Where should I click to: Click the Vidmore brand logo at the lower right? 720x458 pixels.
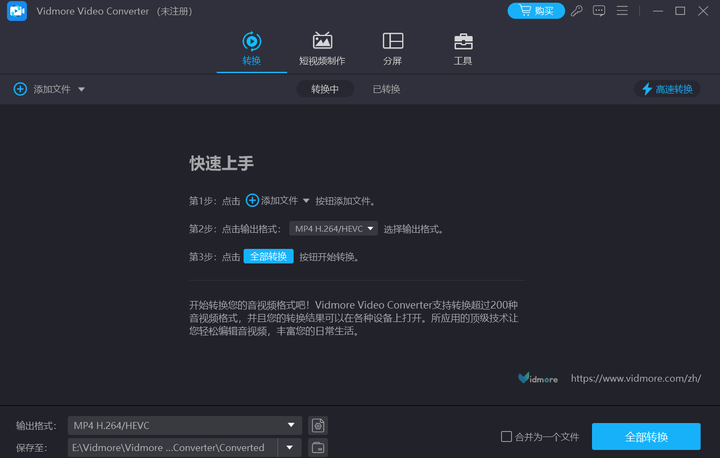click(538, 378)
